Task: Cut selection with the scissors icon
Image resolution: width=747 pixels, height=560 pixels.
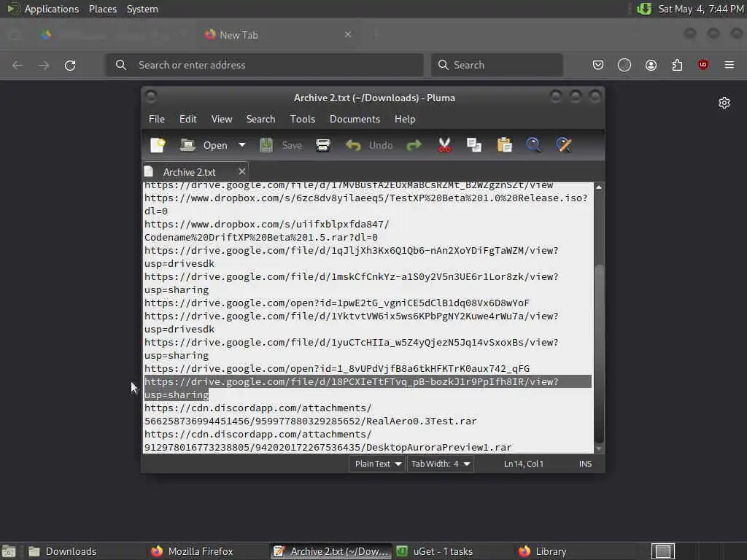Action: (444, 145)
